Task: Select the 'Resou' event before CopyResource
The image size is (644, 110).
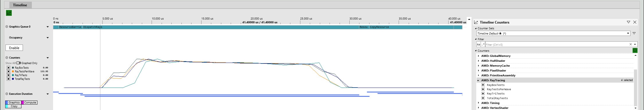Action: pyautogui.click(x=364, y=27)
